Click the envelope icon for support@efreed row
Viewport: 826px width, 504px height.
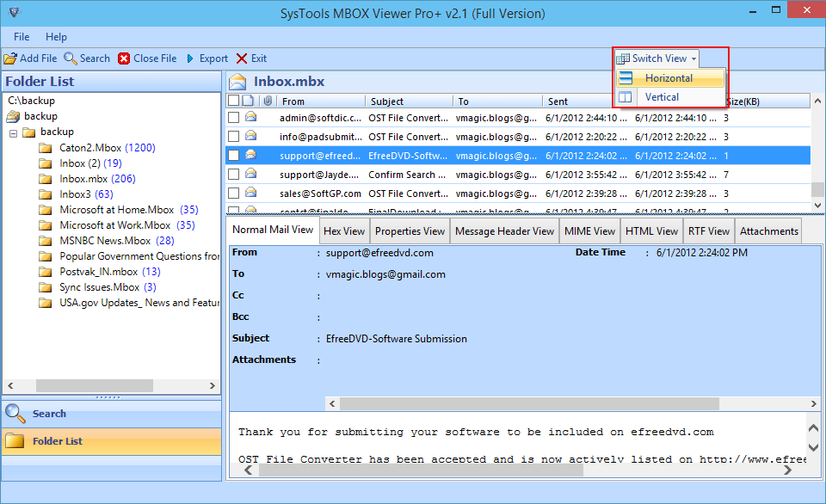click(250, 155)
